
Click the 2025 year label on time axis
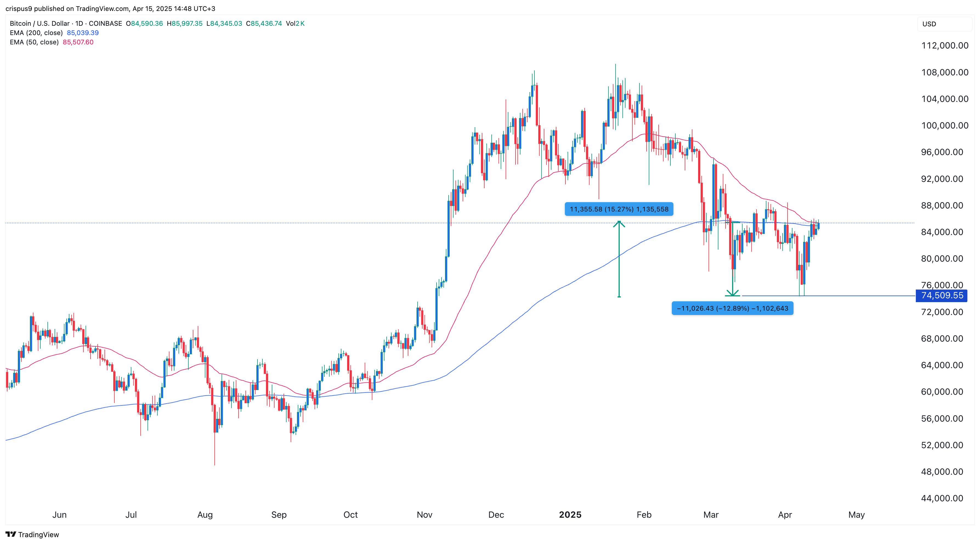[x=570, y=515]
